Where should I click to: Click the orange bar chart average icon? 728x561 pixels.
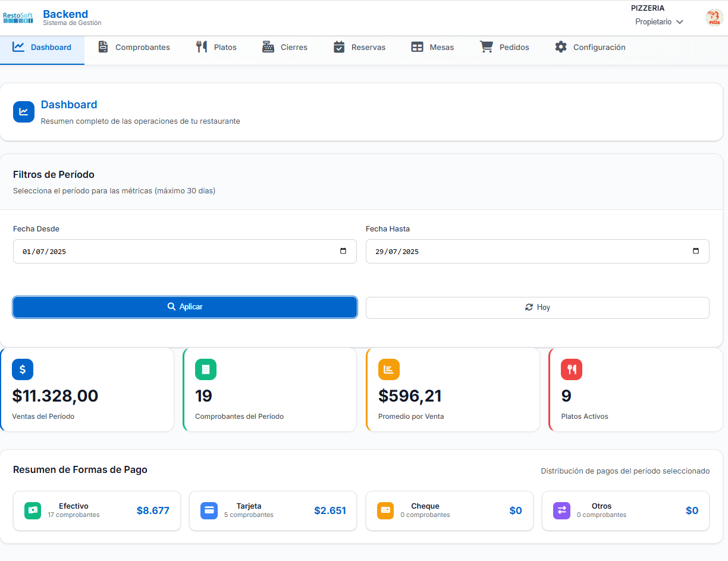click(x=389, y=369)
